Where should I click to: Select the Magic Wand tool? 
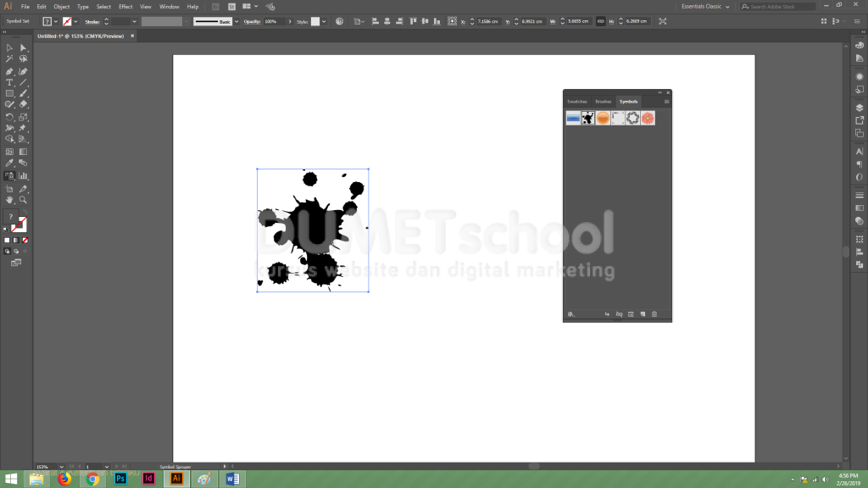pyautogui.click(x=9, y=58)
